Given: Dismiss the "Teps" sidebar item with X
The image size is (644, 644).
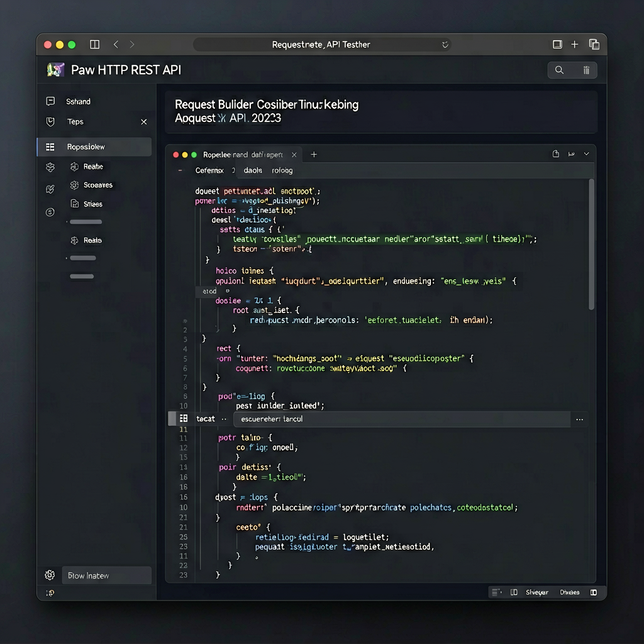Looking at the screenshot, I should click(x=144, y=122).
